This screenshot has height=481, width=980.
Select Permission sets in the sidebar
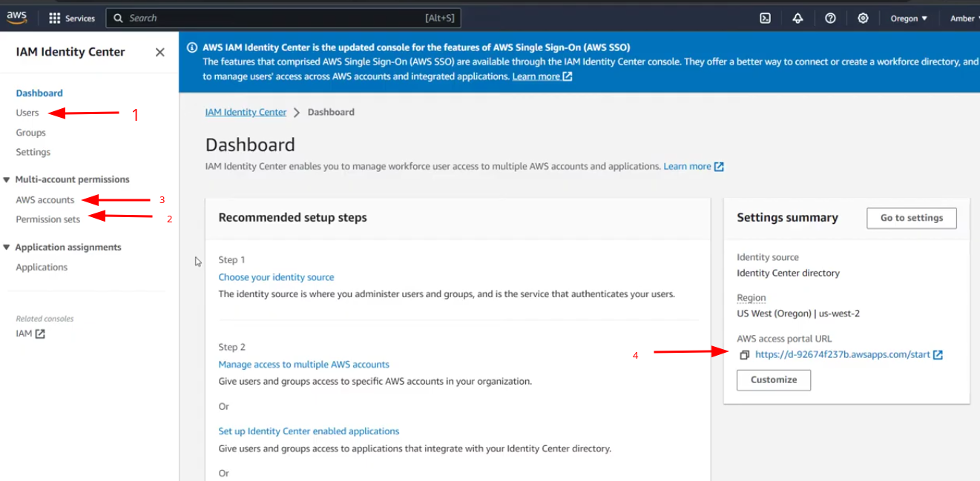[x=47, y=219]
